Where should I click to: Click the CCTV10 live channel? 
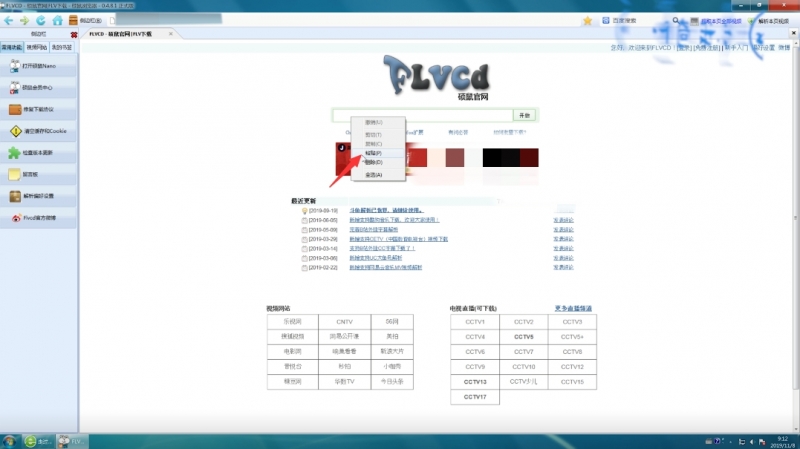[x=523, y=367]
